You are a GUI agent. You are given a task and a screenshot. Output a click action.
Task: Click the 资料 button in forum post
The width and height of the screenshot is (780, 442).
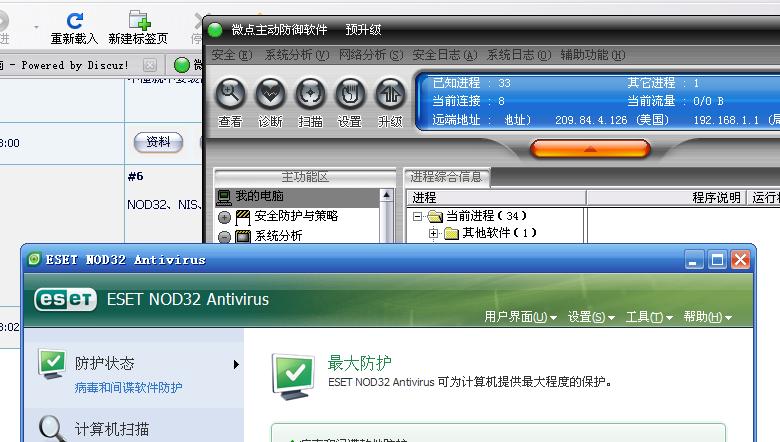click(x=158, y=143)
